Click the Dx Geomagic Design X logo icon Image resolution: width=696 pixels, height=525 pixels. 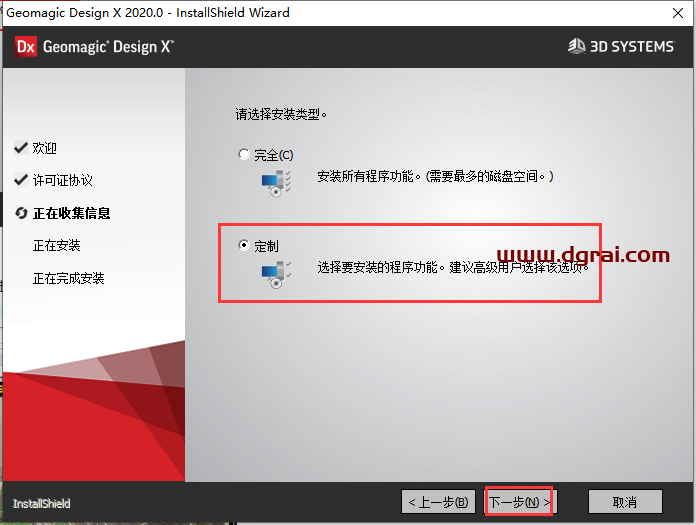pyautogui.click(x=26, y=47)
